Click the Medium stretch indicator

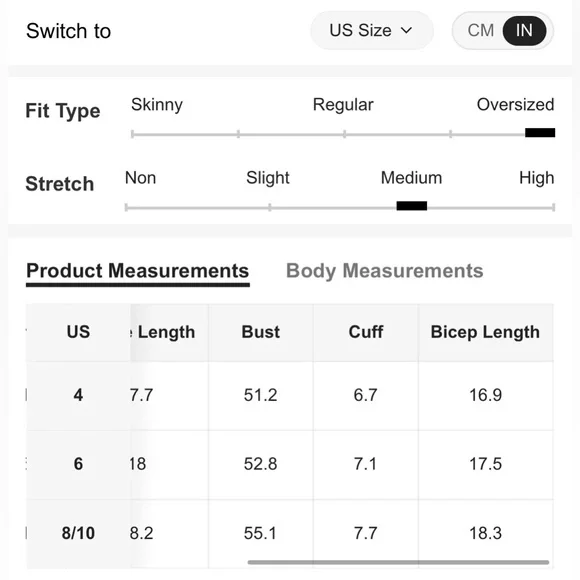[412, 206]
